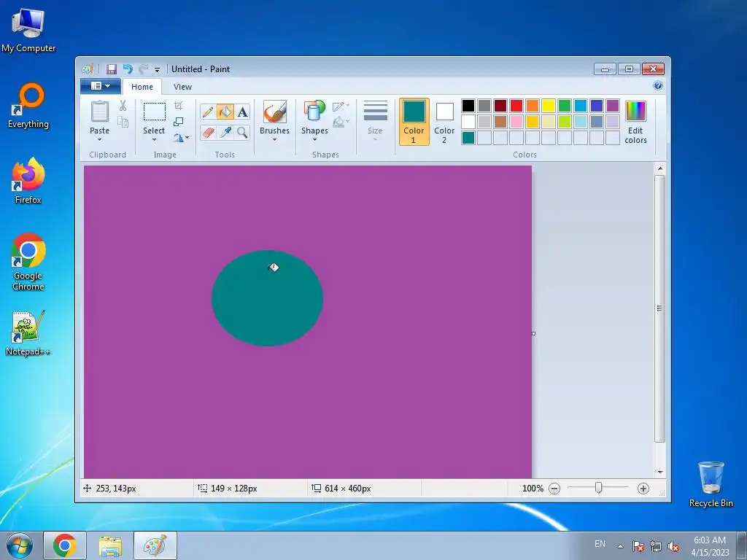Expand the shape Outline dropdown
The height and width of the screenshot is (560, 747).
coord(341,106)
